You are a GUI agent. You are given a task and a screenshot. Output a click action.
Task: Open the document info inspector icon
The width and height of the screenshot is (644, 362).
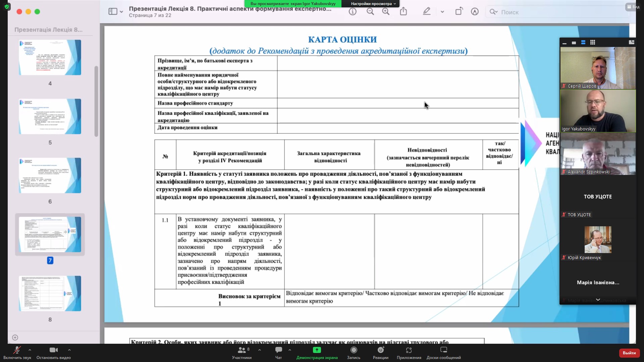click(x=353, y=12)
